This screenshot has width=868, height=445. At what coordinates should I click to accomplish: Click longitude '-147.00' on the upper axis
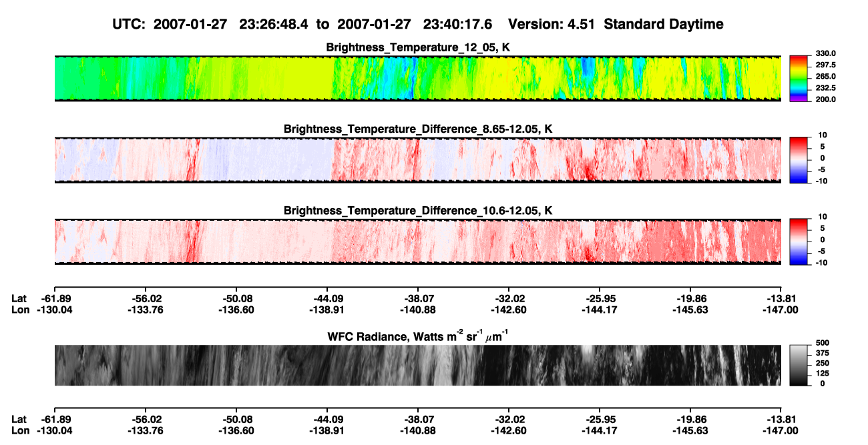pyautogui.click(x=781, y=310)
